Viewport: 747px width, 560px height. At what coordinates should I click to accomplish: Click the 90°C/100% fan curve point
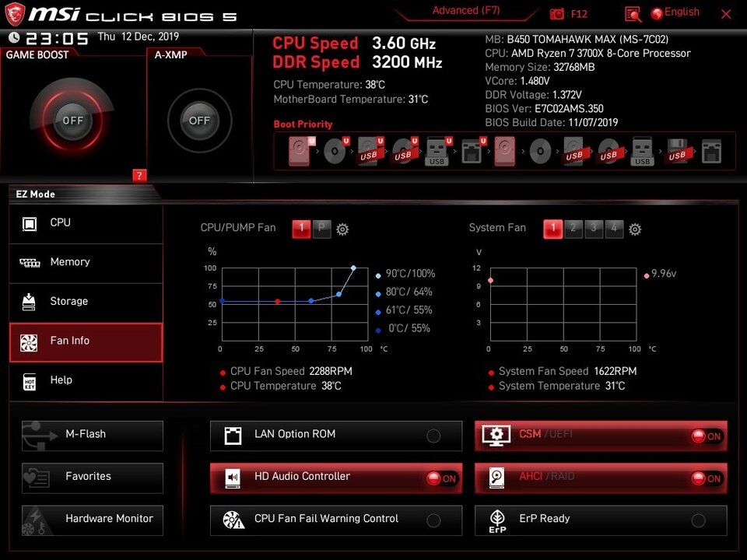pyautogui.click(x=353, y=268)
